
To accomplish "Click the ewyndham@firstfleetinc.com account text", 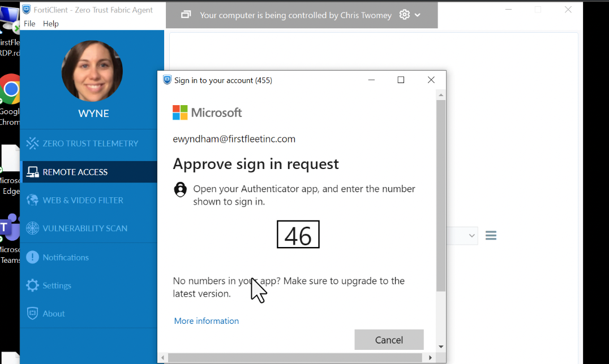I will coord(234,139).
